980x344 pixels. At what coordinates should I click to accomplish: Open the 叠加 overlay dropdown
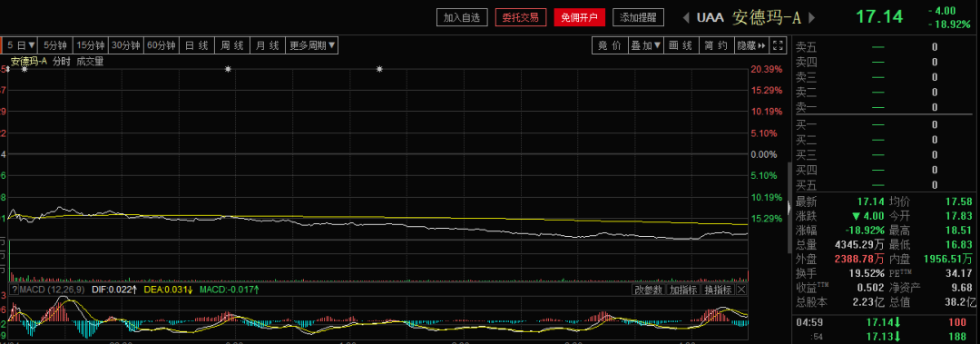pos(646,45)
